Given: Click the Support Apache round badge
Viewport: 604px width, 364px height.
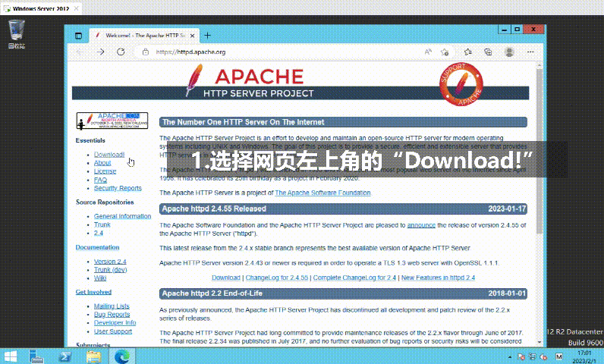Looking at the screenshot, I should click(x=461, y=84).
